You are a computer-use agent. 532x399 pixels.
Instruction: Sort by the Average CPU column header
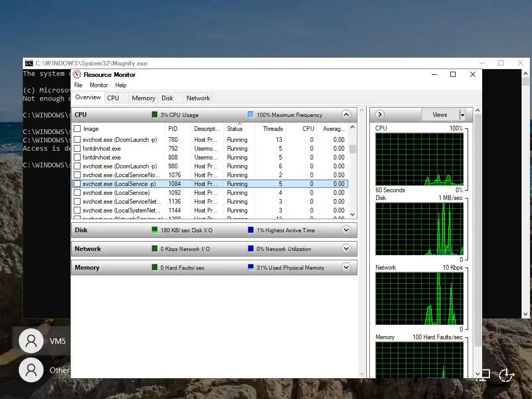click(334, 129)
